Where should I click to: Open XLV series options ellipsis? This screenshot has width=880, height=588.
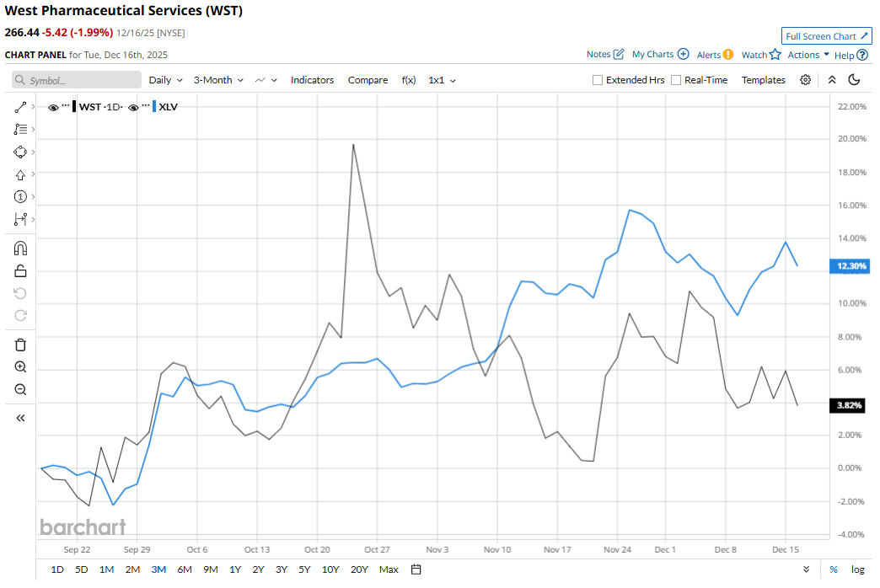(146, 105)
